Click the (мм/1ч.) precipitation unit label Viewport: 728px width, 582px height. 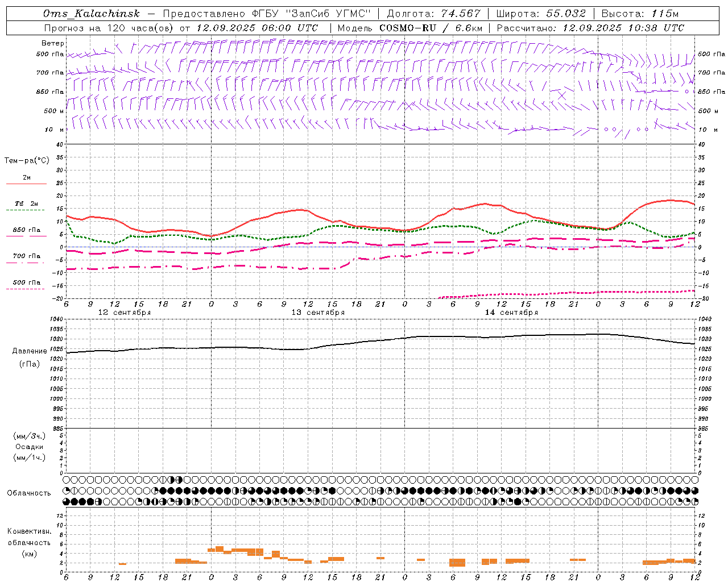[x=30, y=458]
